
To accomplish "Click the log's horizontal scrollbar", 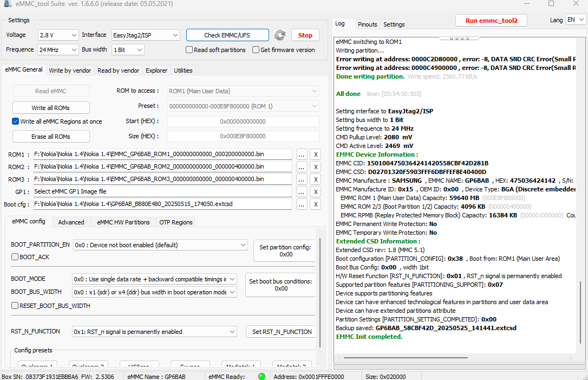I will (x=406, y=358).
